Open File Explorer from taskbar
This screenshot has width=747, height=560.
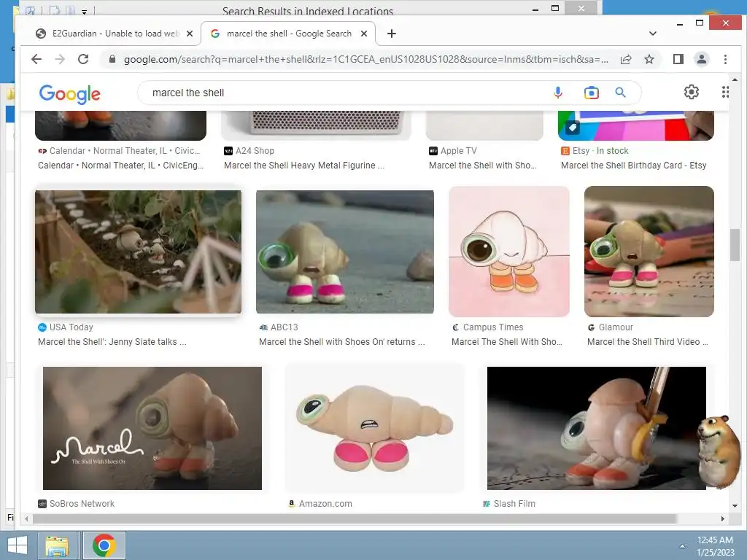[57, 545]
